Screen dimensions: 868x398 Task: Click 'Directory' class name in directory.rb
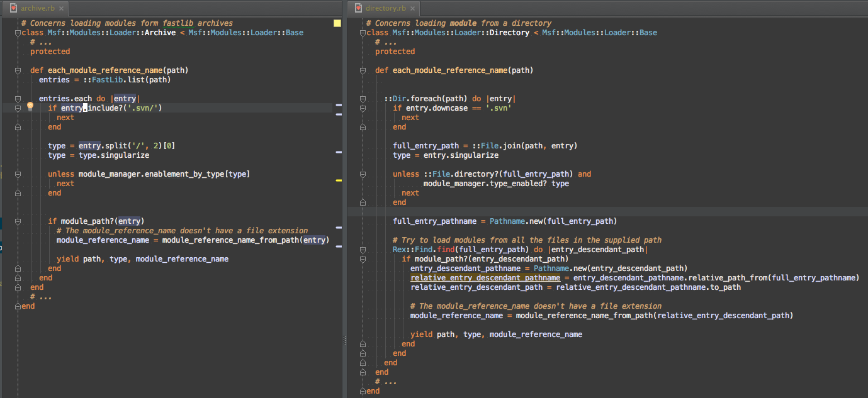coord(509,33)
